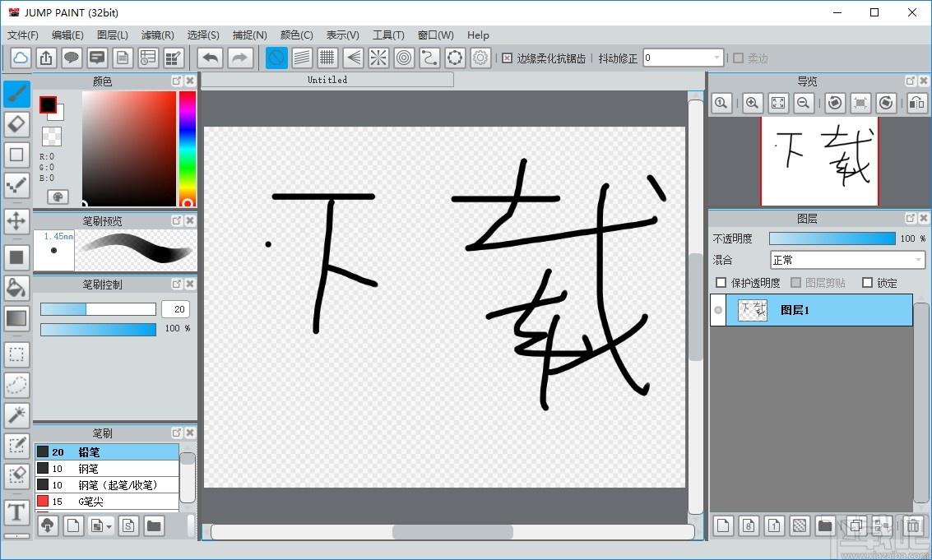
Task: Open the add brush dropdown arrow
Action: [109, 527]
